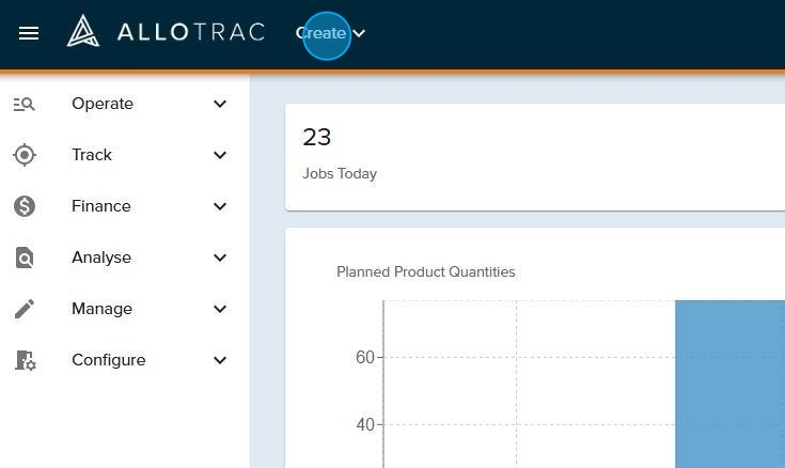Expand the Manage section chevron
785x468 pixels.
[x=220, y=309]
